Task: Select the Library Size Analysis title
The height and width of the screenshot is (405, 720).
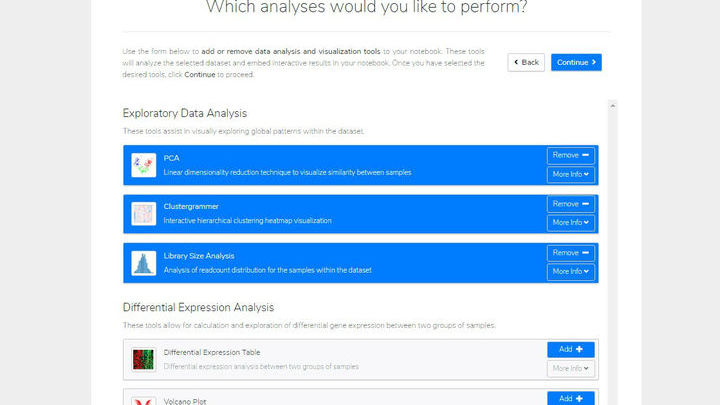Action: click(199, 256)
